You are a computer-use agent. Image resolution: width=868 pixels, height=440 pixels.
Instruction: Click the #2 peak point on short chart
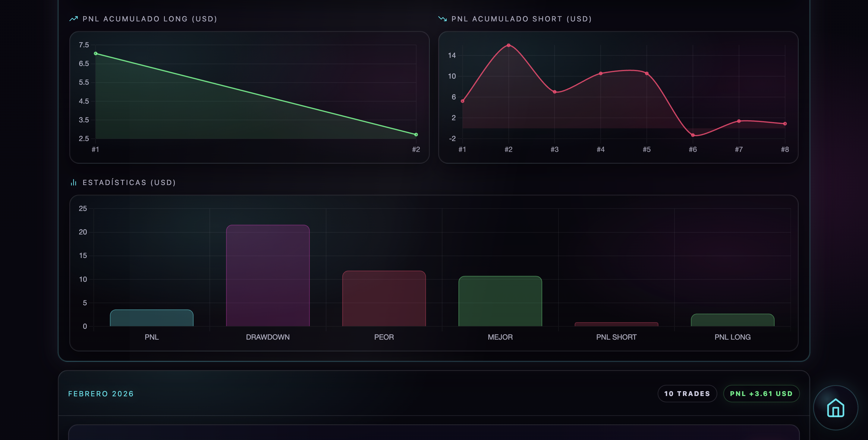tap(508, 45)
